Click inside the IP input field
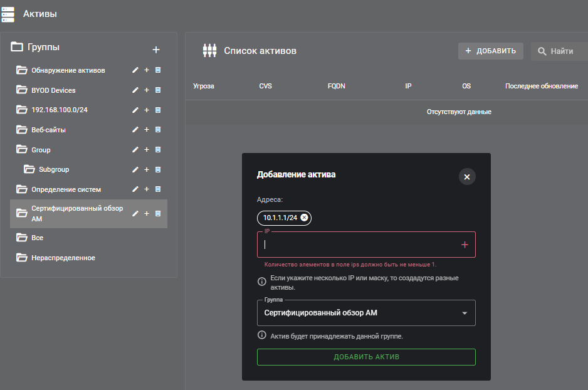Screen dimensions: 588x390 [x=357, y=245]
